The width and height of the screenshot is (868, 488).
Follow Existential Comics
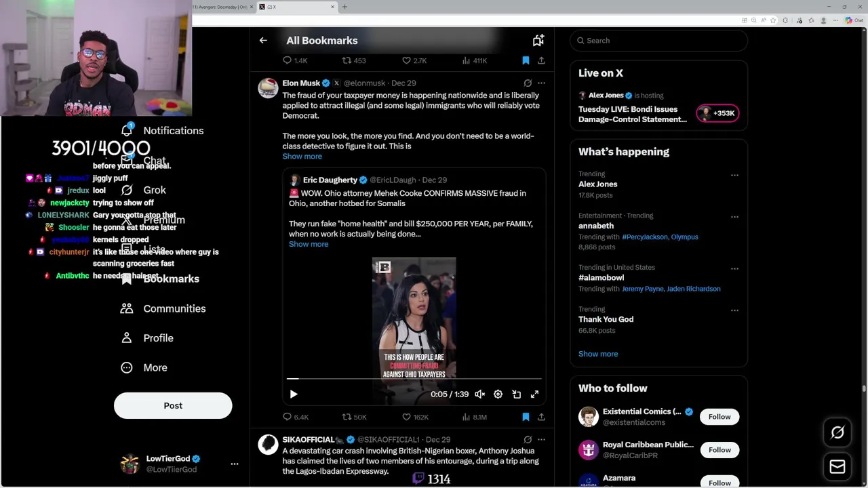coord(719,417)
